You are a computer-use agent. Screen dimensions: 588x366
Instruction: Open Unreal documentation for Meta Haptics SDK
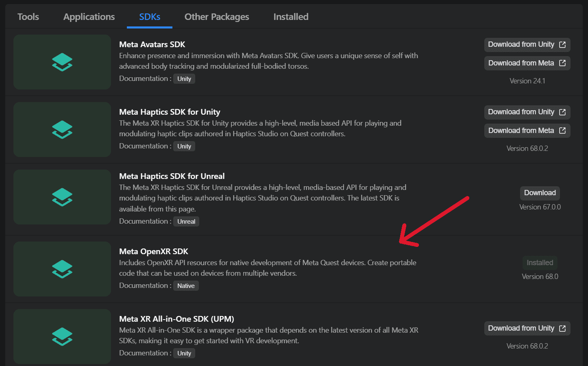click(186, 222)
